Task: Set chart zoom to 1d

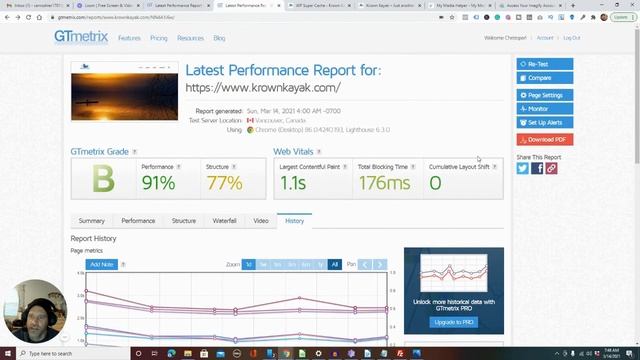Action: [249, 264]
